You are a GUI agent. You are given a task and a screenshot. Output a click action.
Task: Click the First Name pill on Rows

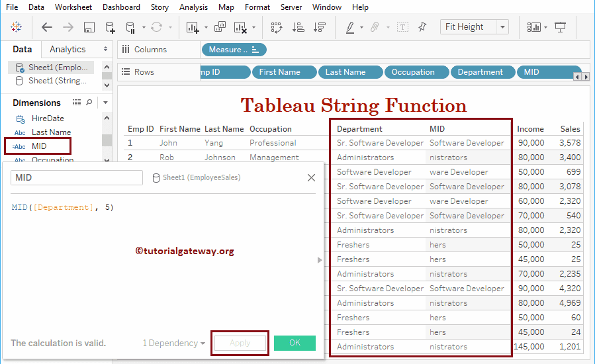click(284, 72)
